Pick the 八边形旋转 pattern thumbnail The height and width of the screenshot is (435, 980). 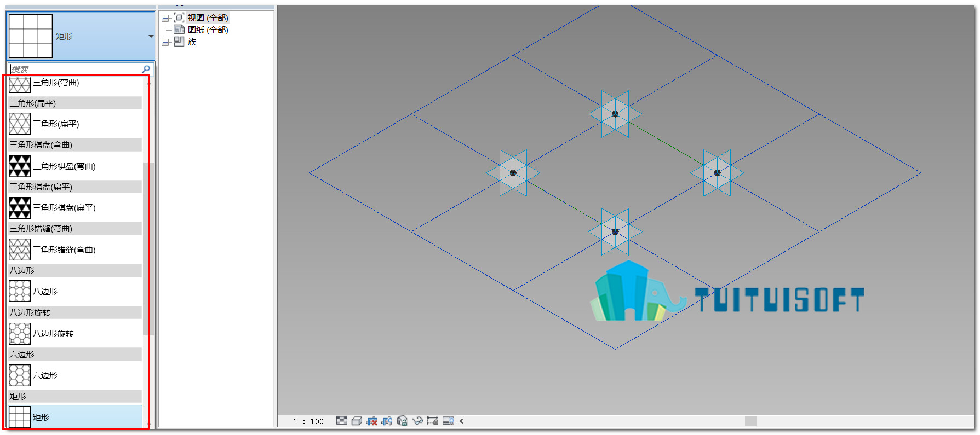[20, 334]
